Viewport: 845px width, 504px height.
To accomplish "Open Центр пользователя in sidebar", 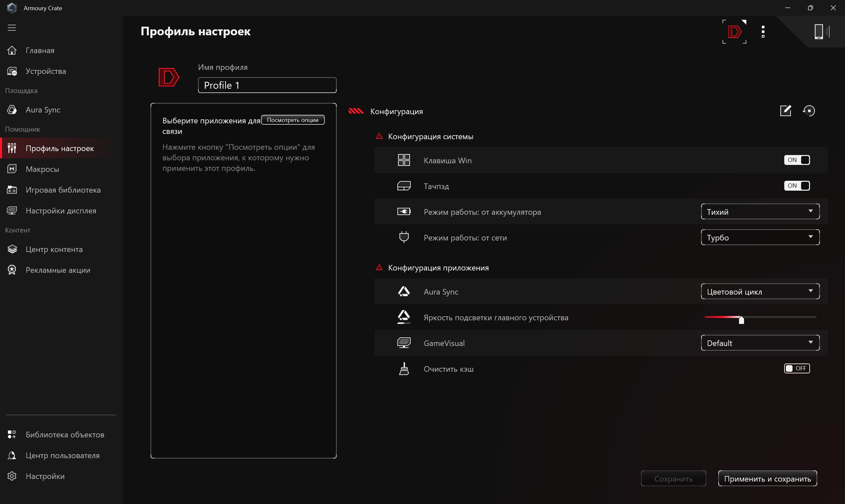I will click(61, 455).
